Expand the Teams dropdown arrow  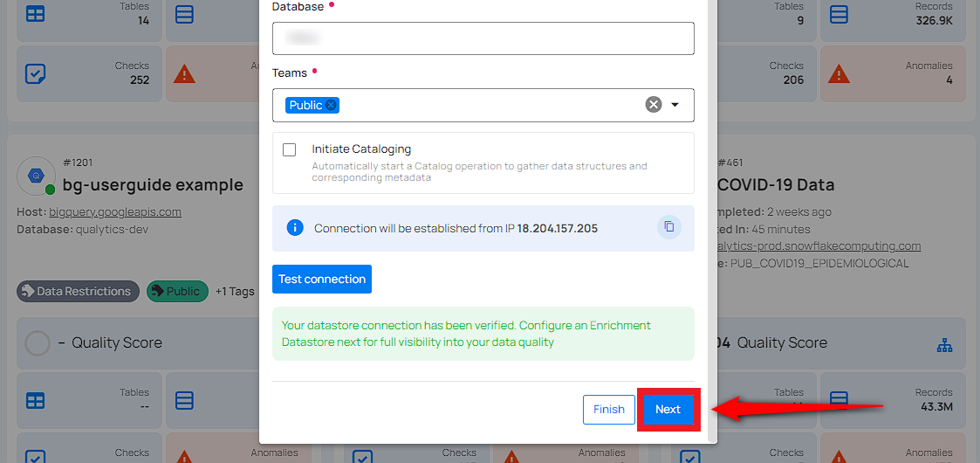coord(675,105)
